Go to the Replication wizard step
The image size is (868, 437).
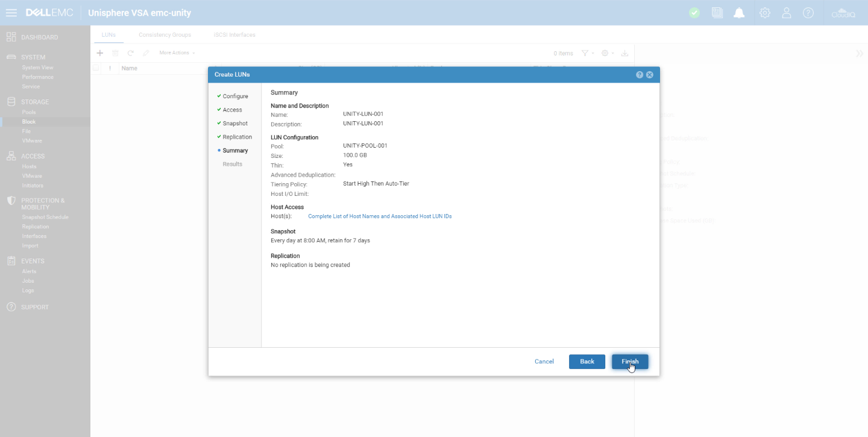click(237, 137)
